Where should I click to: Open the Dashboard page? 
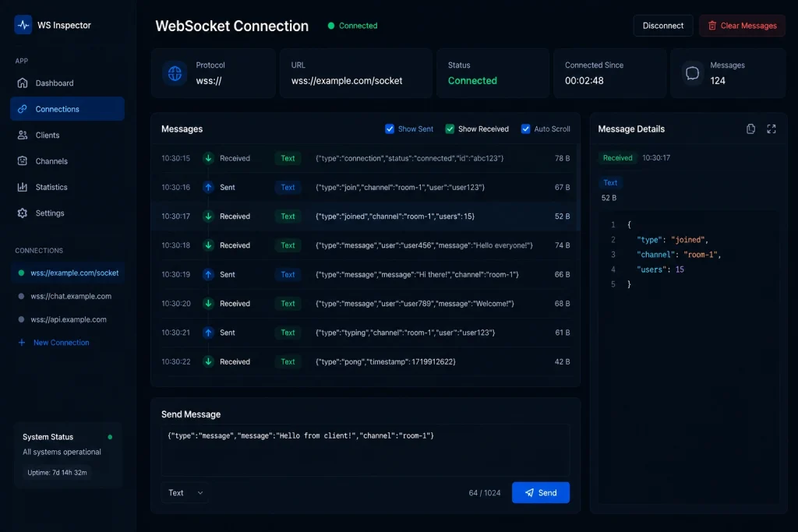click(x=67, y=83)
